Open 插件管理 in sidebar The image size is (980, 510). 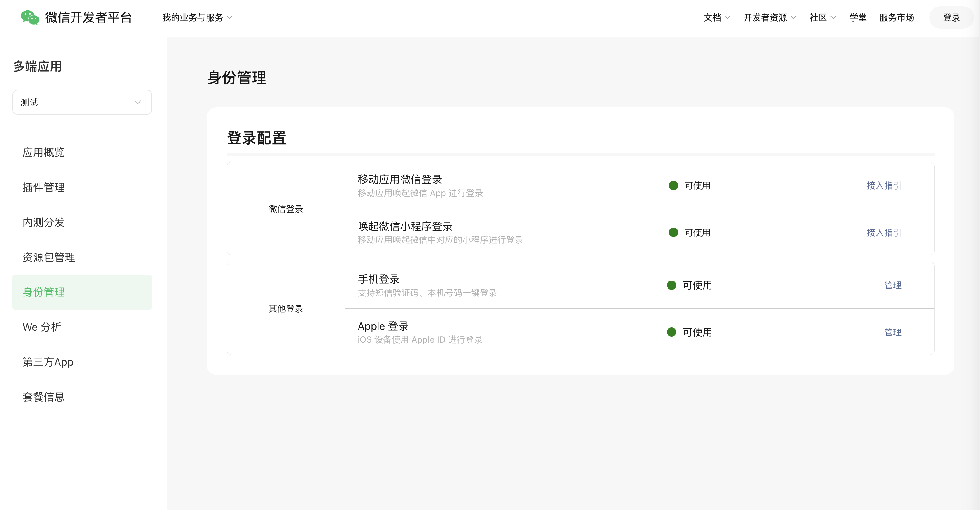[82, 187]
